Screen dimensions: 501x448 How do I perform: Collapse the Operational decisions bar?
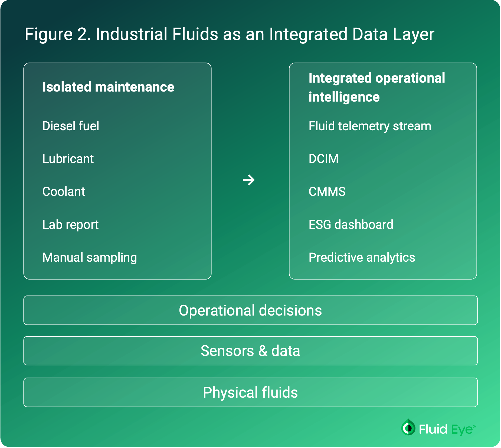(250, 310)
